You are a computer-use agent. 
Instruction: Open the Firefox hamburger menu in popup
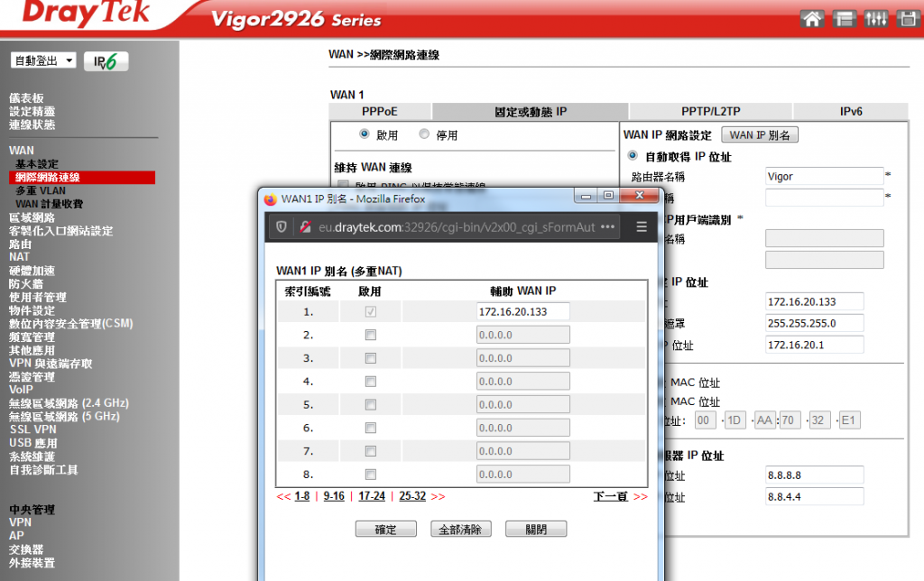pos(642,226)
